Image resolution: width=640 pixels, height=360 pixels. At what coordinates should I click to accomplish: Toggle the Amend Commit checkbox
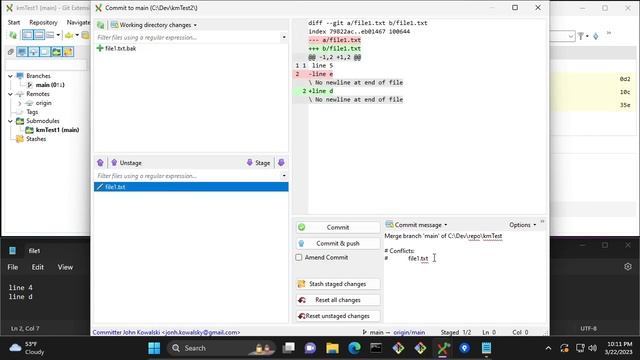pyautogui.click(x=299, y=258)
